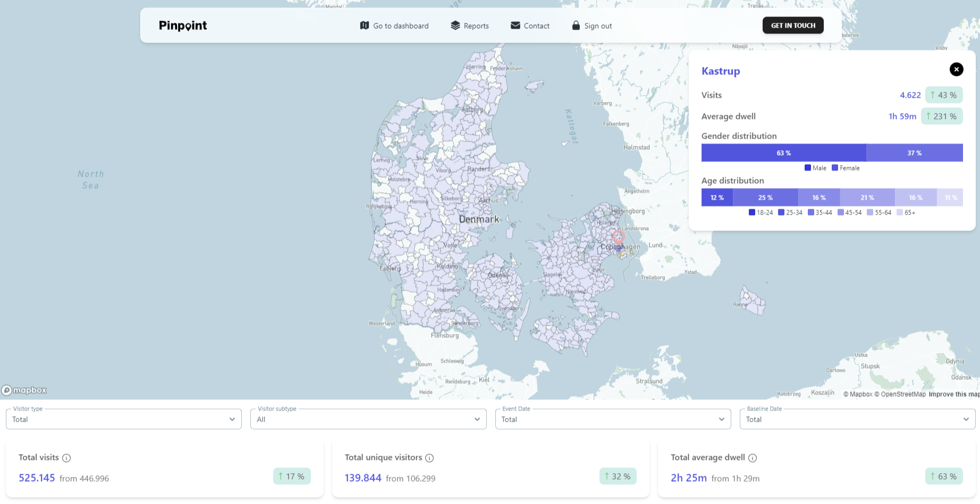This screenshot has height=504, width=980.
Task: Toggle the 18-24 age legend item
Action: [x=761, y=212]
